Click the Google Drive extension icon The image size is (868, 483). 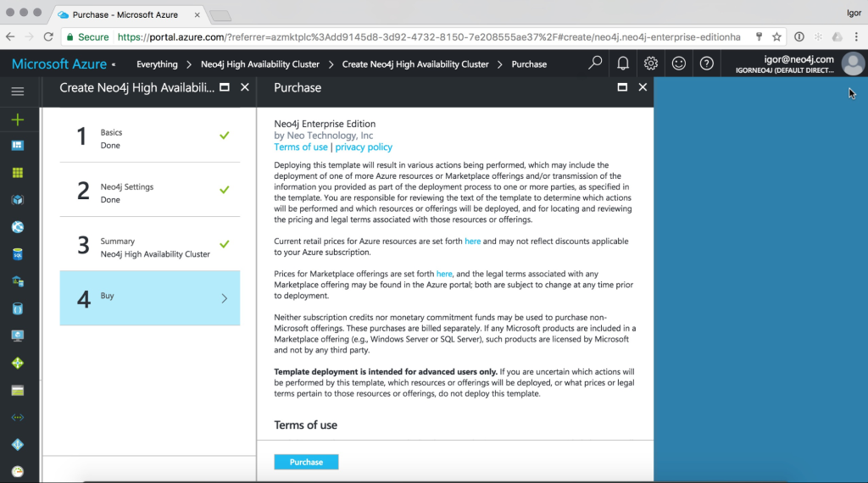point(837,37)
